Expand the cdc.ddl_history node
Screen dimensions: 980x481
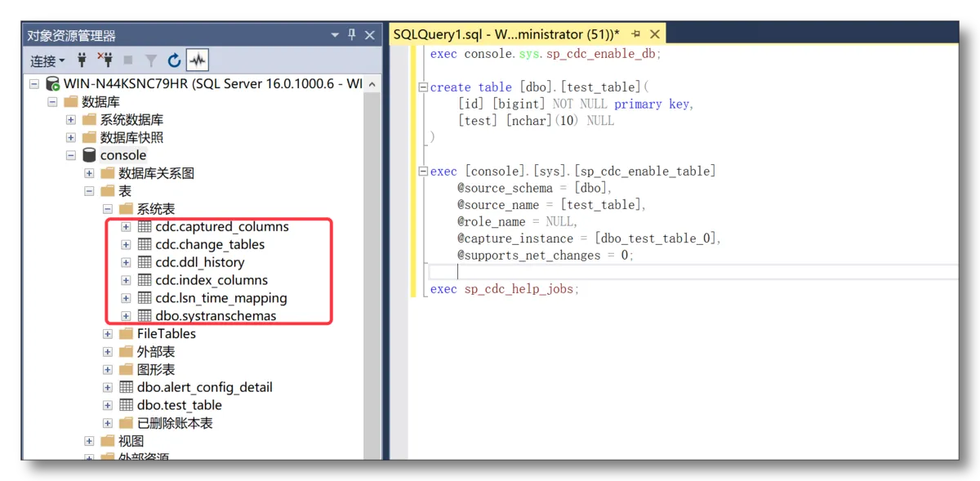[x=127, y=262]
